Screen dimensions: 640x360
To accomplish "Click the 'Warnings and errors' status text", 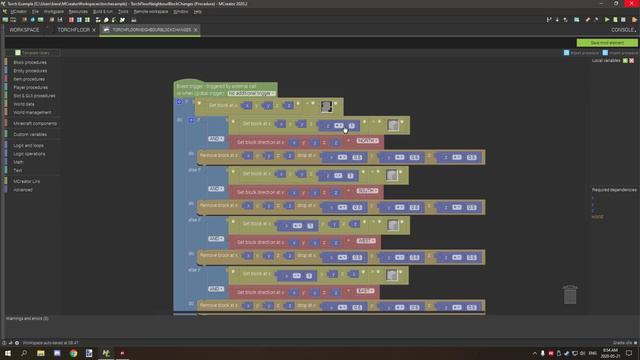I will point(27,318).
